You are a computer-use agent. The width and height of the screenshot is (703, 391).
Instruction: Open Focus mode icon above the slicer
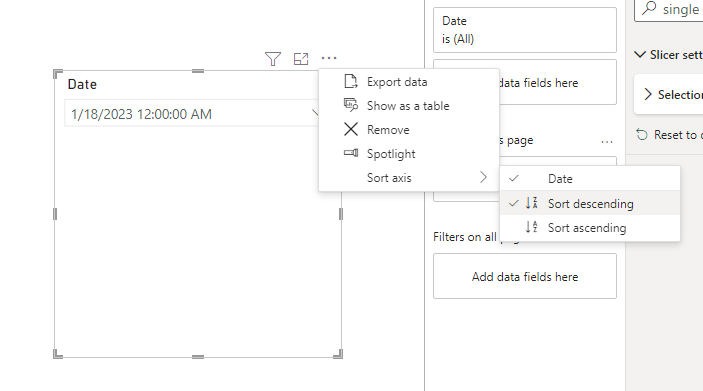pyautogui.click(x=301, y=59)
